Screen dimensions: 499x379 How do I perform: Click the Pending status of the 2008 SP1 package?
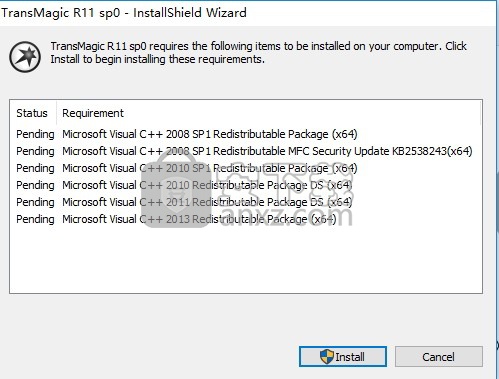[35, 134]
